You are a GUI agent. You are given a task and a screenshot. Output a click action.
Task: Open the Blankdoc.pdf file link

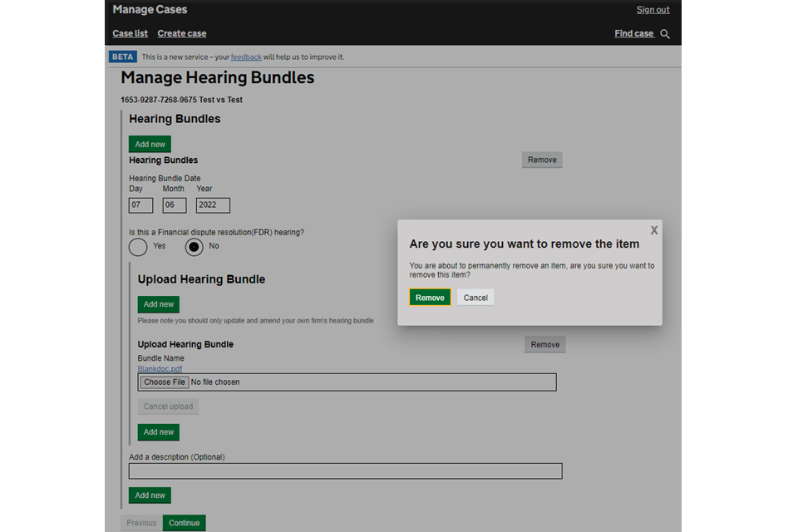160,368
